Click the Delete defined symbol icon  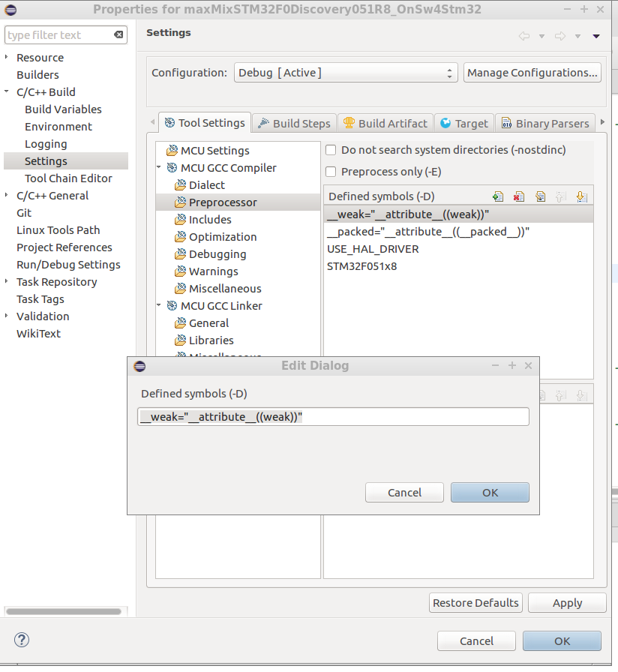pyautogui.click(x=518, y=196)
